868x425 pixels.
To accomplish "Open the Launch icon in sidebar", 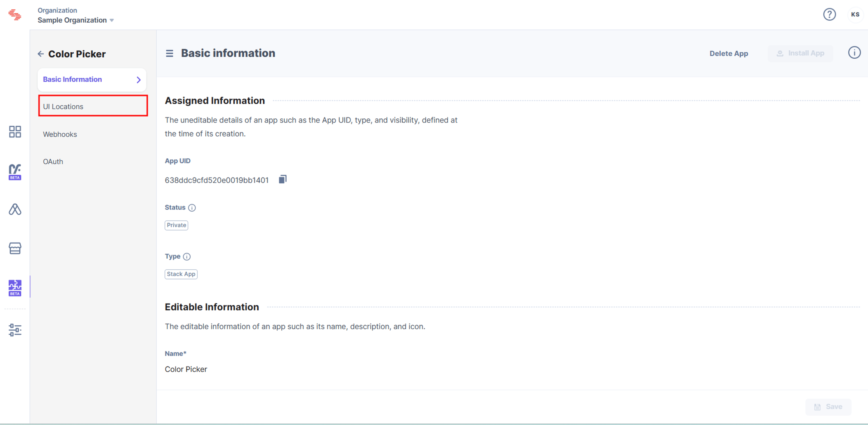I will [x=15, y=209].
